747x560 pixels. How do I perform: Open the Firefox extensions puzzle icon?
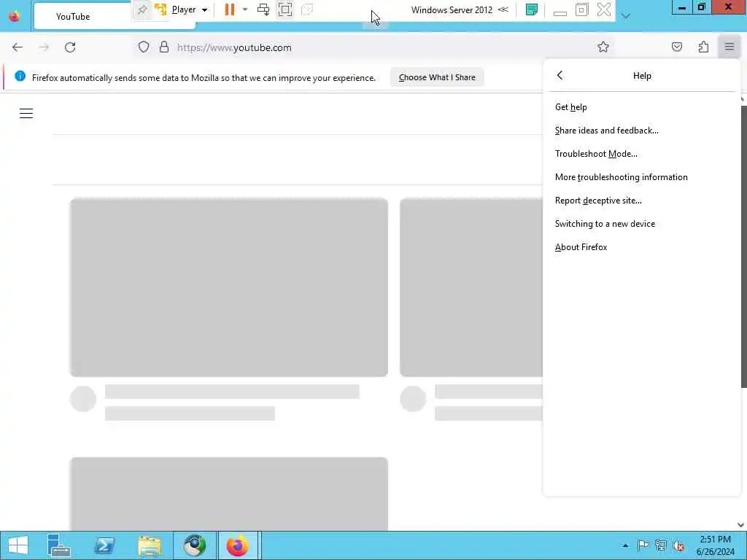(703, 47)
